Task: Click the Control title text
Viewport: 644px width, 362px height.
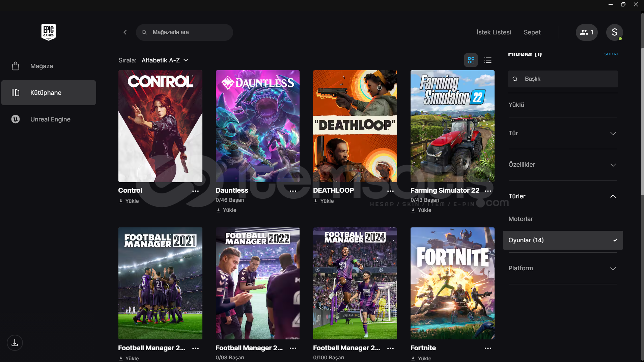Action: (130, 190)
